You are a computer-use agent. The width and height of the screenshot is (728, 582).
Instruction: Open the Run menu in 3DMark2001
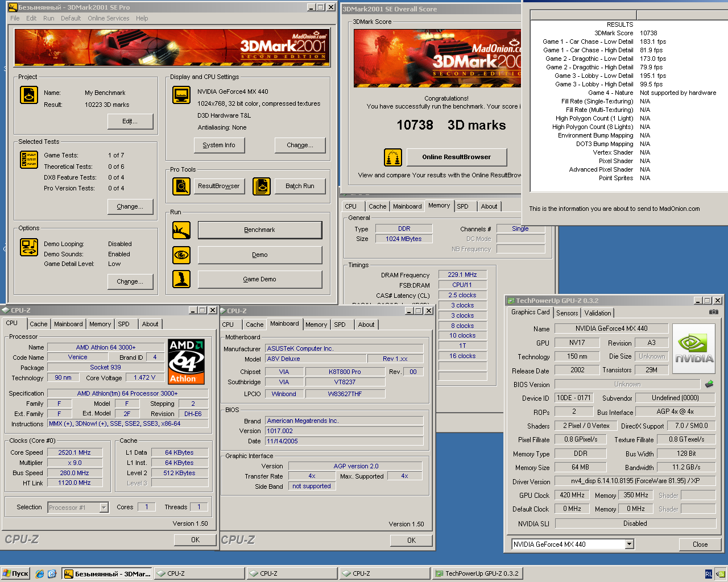click(x=49, y=18)
